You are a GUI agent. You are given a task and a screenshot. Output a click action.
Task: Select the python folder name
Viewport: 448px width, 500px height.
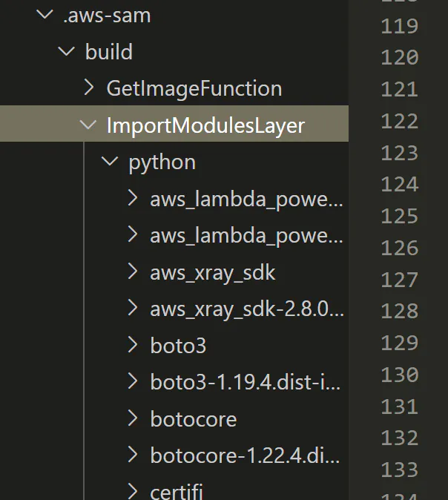click(x=162, y=163)
